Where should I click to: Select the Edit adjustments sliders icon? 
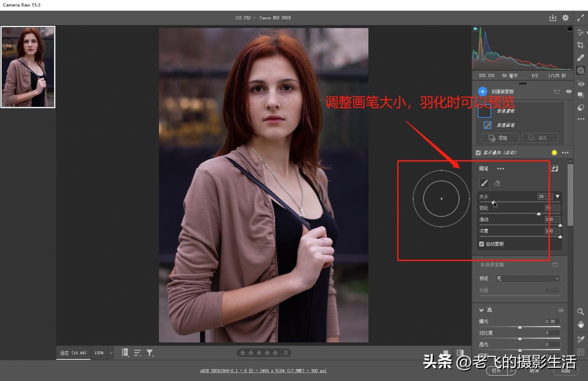point(581,33)
